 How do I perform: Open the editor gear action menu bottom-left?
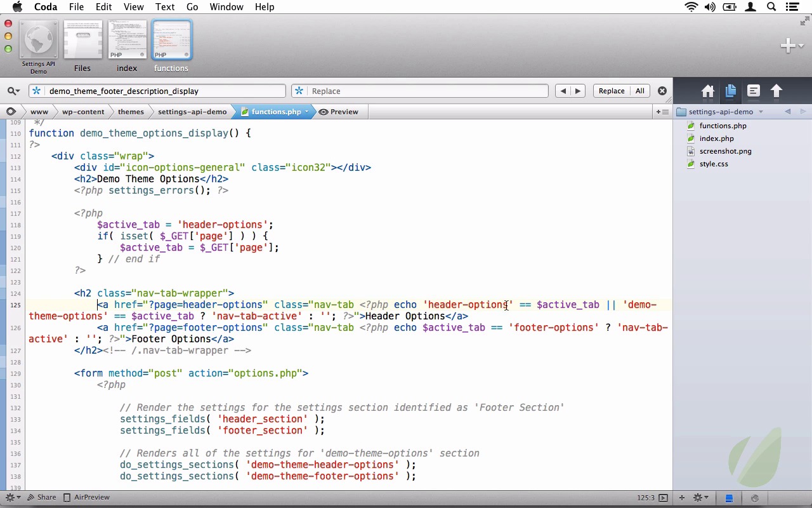[x=13, y=497]
